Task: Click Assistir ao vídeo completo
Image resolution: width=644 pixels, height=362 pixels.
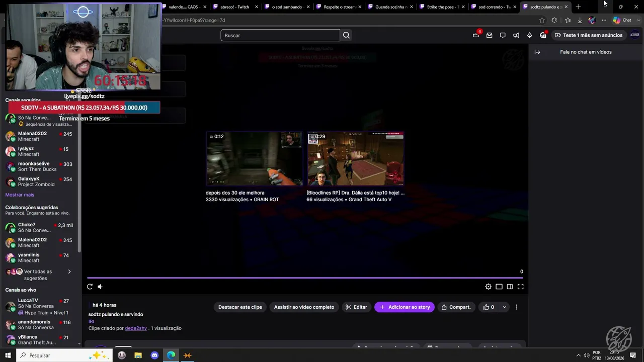Action: [x=304, y=307]
